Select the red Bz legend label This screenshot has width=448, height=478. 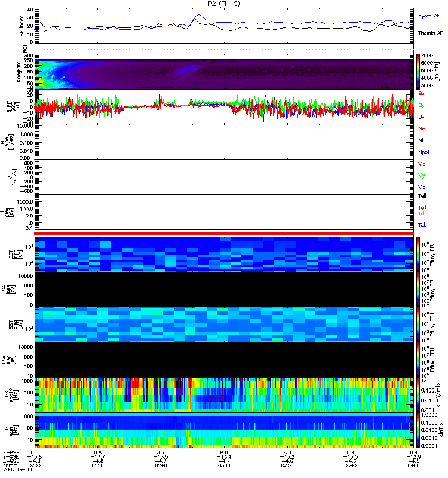(x=421, y=93)
